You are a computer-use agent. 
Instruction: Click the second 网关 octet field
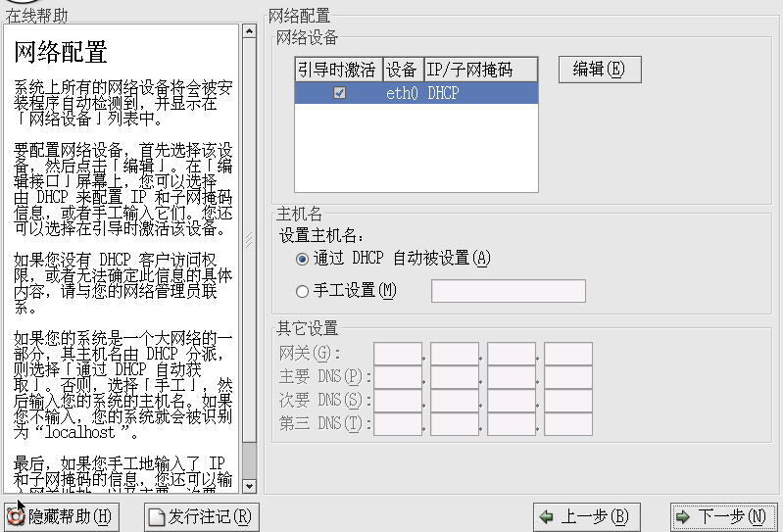tap(455, 354)
